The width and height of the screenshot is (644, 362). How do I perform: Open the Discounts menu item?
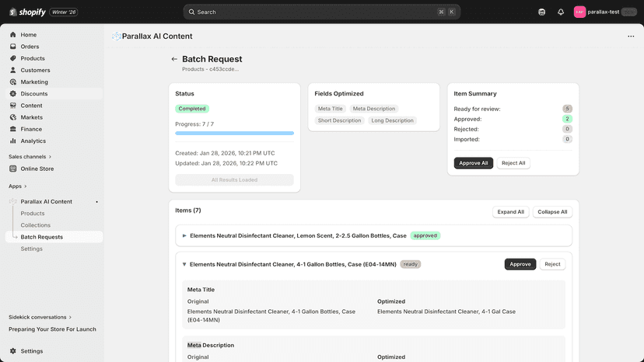[x=54, y=93]
